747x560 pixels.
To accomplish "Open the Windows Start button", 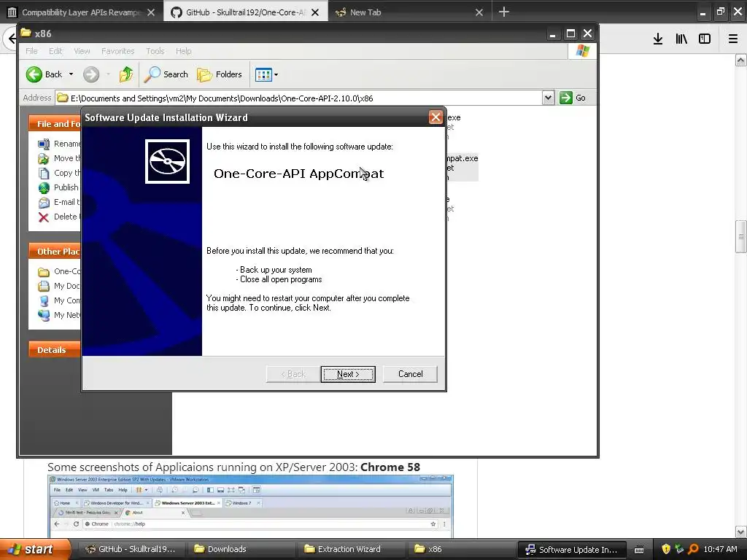I will [34, 549].
